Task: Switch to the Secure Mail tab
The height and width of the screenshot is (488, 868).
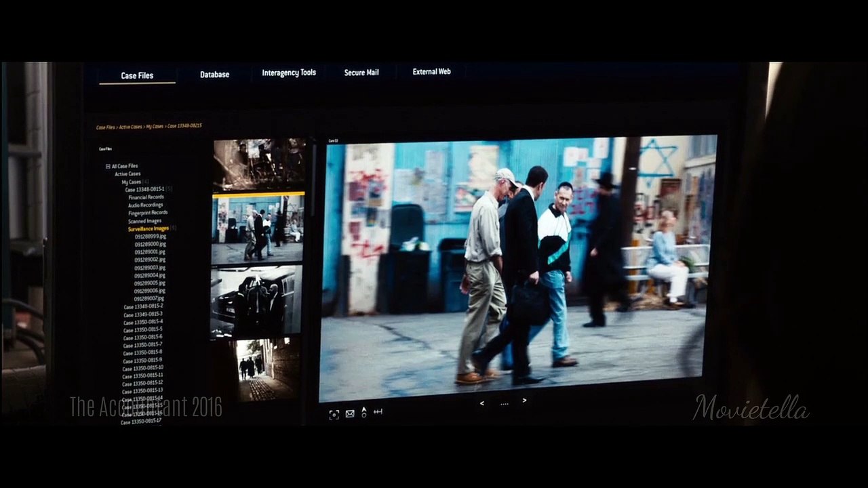Action: point(361,73)
